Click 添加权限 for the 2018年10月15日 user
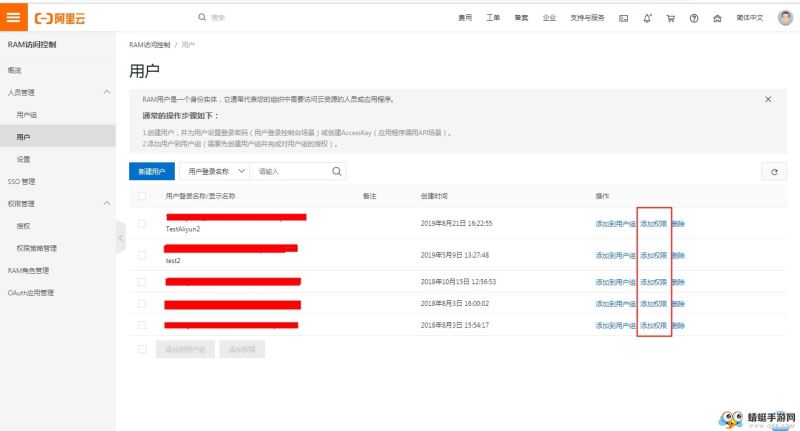 654,282
